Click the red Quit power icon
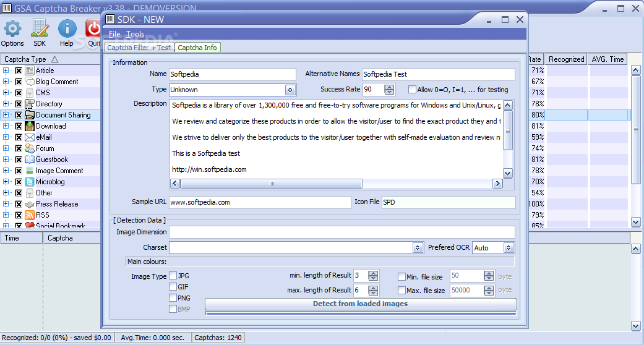The width and height of the screenshot is (644, 345). pos(93,28)
